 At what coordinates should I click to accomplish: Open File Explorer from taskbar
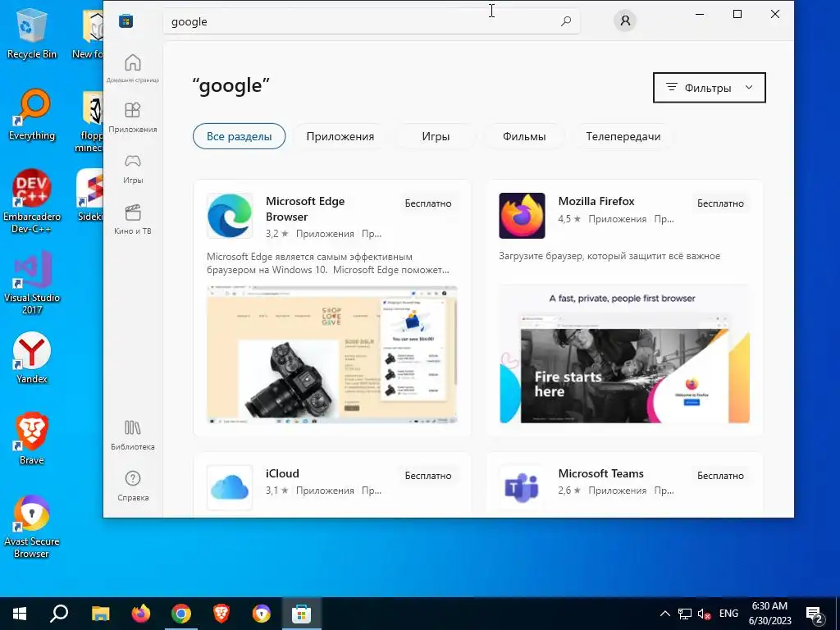(100, 614)
